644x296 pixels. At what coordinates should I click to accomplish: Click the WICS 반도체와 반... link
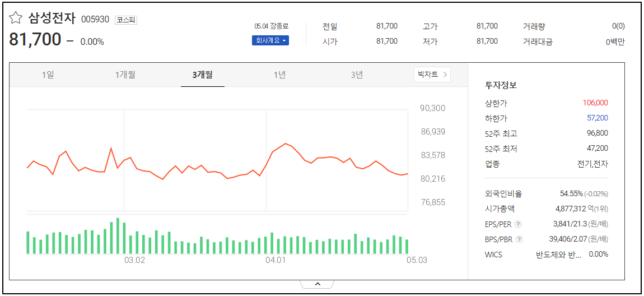point(558,255)
